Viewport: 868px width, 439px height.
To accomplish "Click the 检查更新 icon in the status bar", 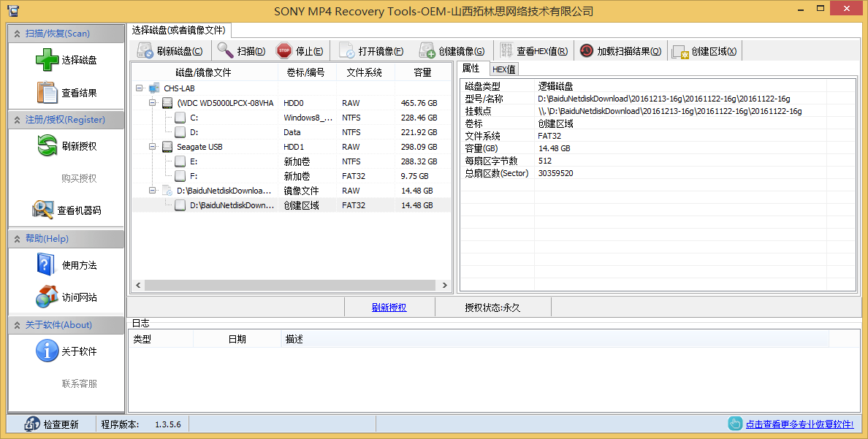I will click(32, 424).
